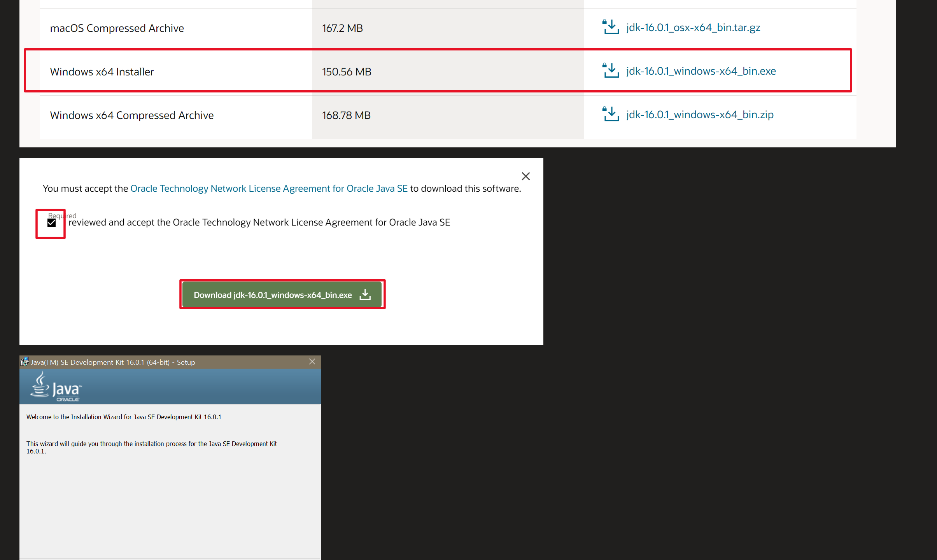Select the Windows x64 Compressed Archive row label
The image size is (937, 560).
click(131, 115)
